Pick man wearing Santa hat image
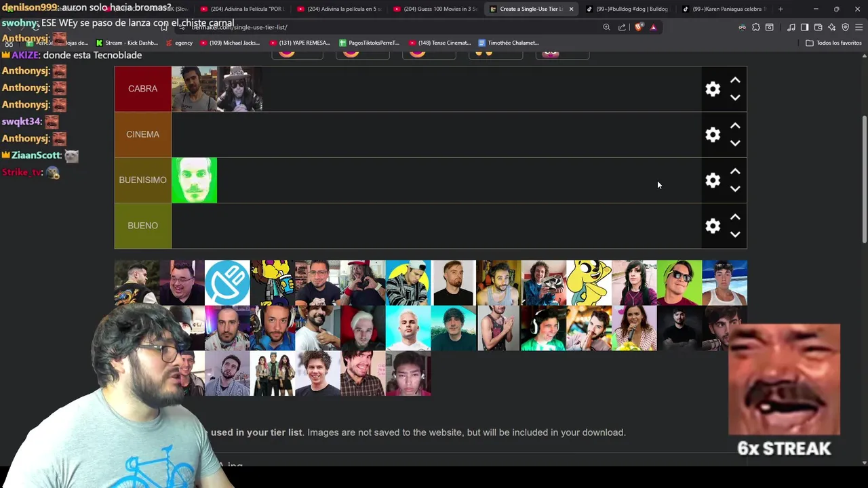 point(363,328)
